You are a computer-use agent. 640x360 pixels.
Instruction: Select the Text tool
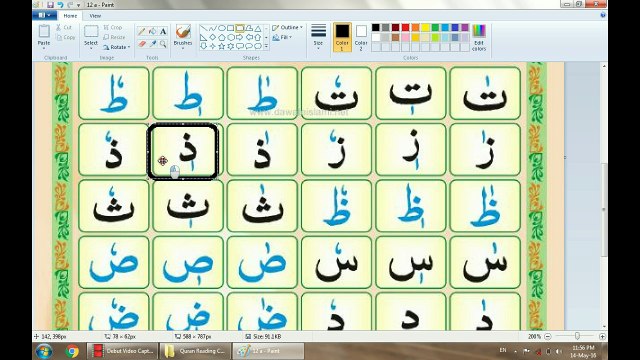click(163, 31)
